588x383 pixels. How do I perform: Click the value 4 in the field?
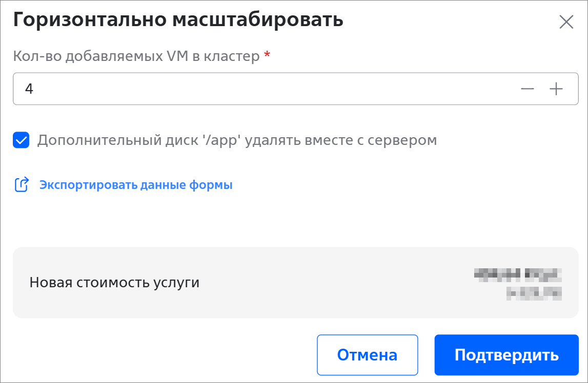tap(29, 89)
